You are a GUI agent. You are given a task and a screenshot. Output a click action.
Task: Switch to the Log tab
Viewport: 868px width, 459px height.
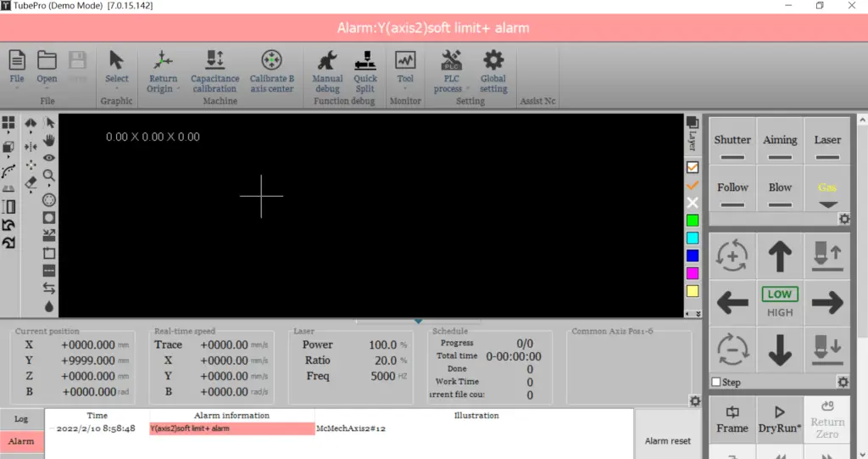pyautogui.click(x=21, y=419)
